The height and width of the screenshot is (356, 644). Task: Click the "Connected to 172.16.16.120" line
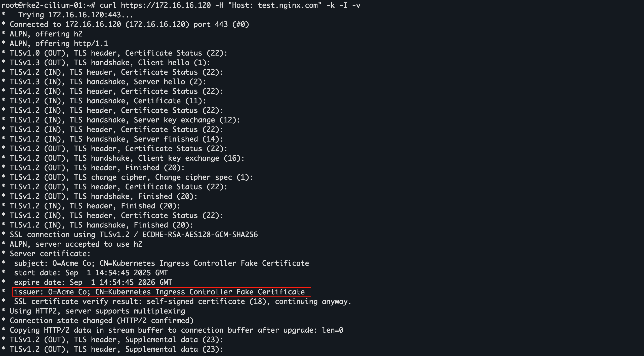click(129, 24)
